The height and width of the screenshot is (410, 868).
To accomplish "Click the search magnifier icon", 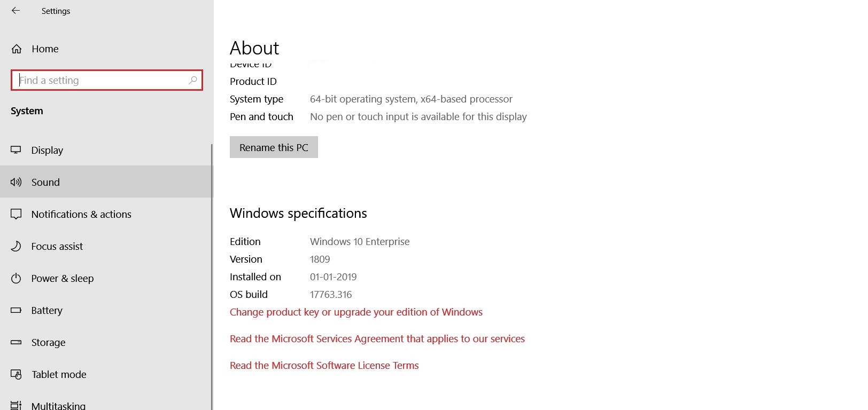I will click(x=193, y=80).
